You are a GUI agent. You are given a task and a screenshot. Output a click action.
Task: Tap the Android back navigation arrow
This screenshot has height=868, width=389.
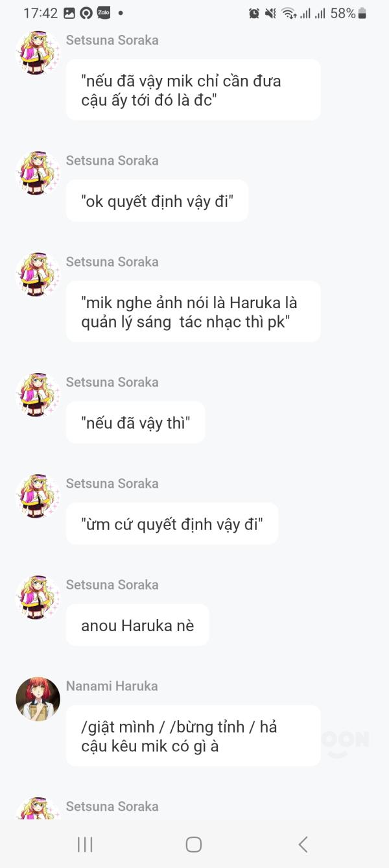pos(303,844)
